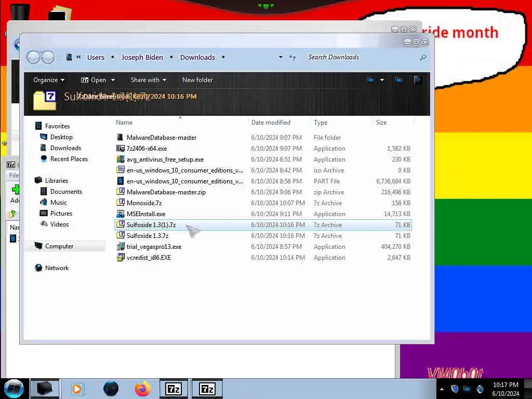Click the magnifying glass search icon
The image size is (532, 399).
tap(423, 57)
